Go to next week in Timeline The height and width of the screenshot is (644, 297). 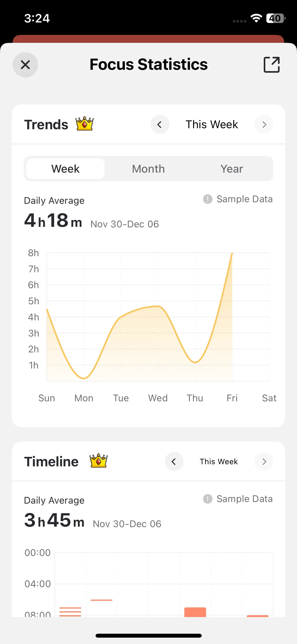264,462
